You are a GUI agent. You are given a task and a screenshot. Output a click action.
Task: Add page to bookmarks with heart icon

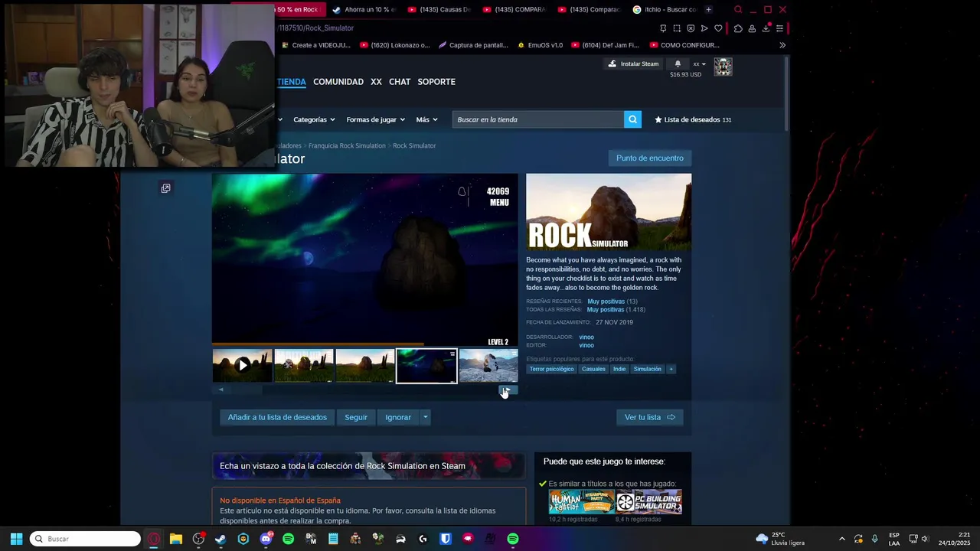click(718, 28)
